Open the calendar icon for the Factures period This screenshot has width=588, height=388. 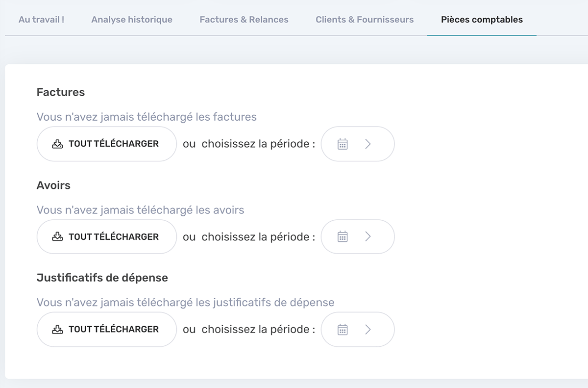343,144
